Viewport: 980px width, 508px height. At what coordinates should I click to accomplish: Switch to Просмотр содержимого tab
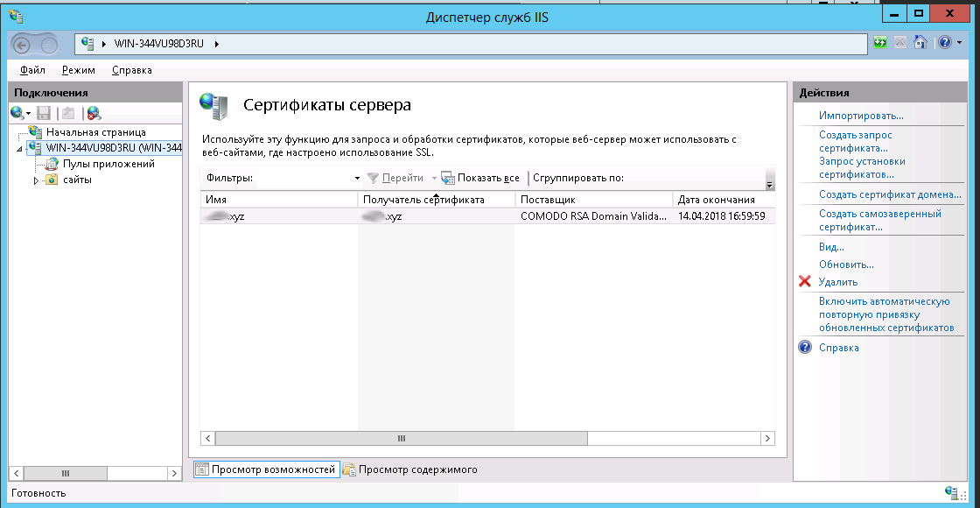(x=410, y=469)
